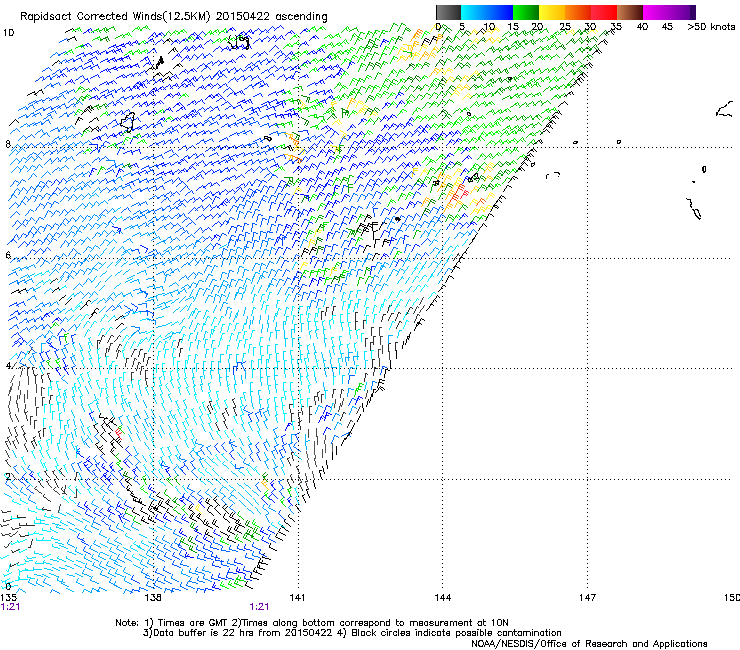Click the latitude label "2"
The height and width of the screenshot is (650, 740).
click(x=8, y=477)
